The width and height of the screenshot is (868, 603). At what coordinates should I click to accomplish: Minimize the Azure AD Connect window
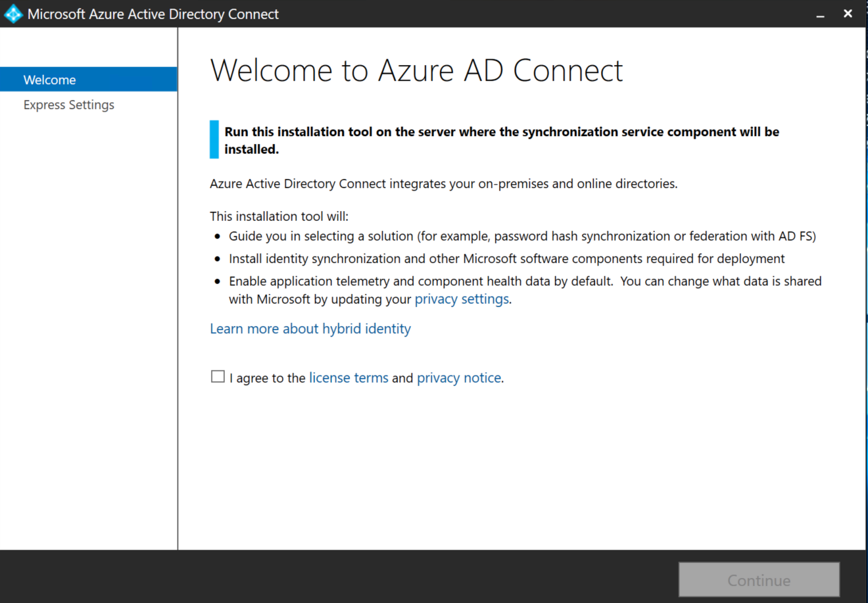click(820, 14)
